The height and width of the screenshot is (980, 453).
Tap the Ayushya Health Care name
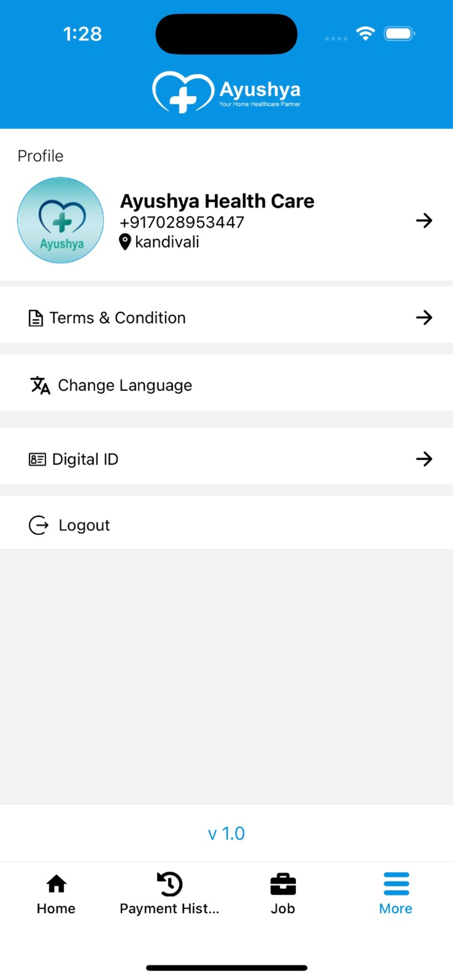click(x=217, y=201)
